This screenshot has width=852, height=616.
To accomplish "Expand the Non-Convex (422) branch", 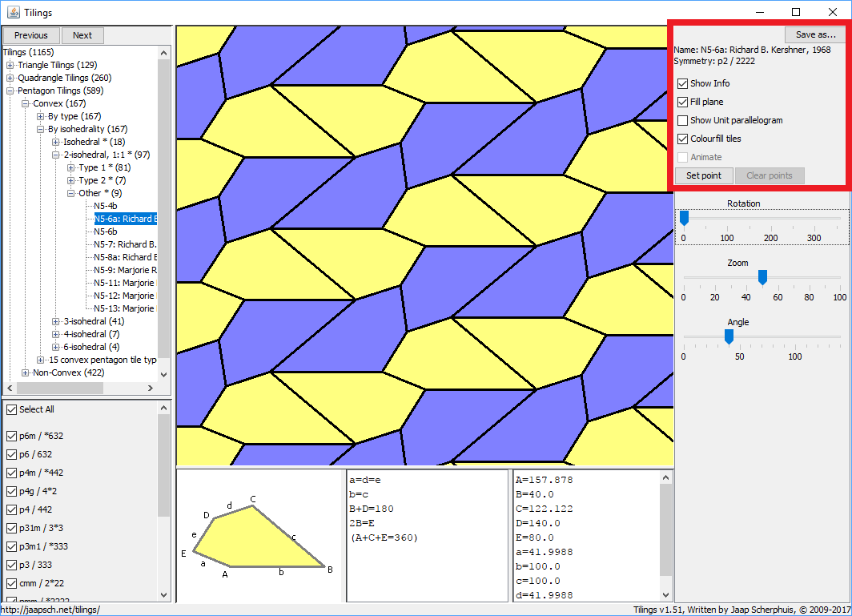I will coord(25,373).
